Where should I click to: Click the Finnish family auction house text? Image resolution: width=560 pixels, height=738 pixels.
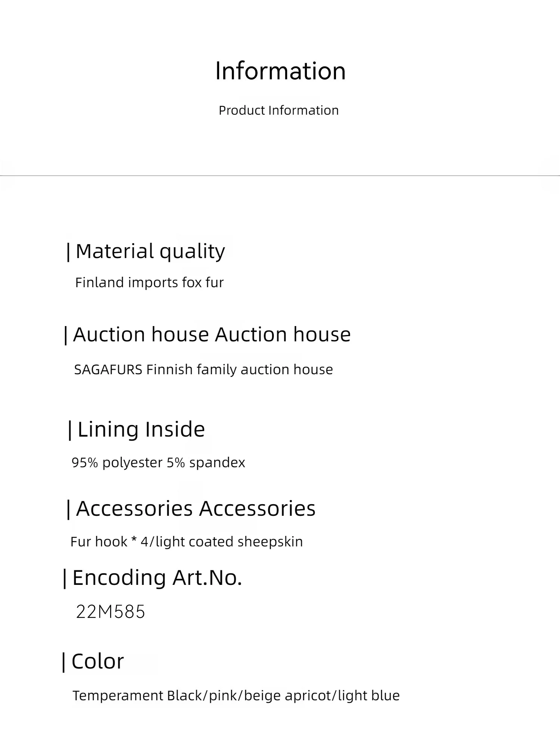click(x=239, y=370)
